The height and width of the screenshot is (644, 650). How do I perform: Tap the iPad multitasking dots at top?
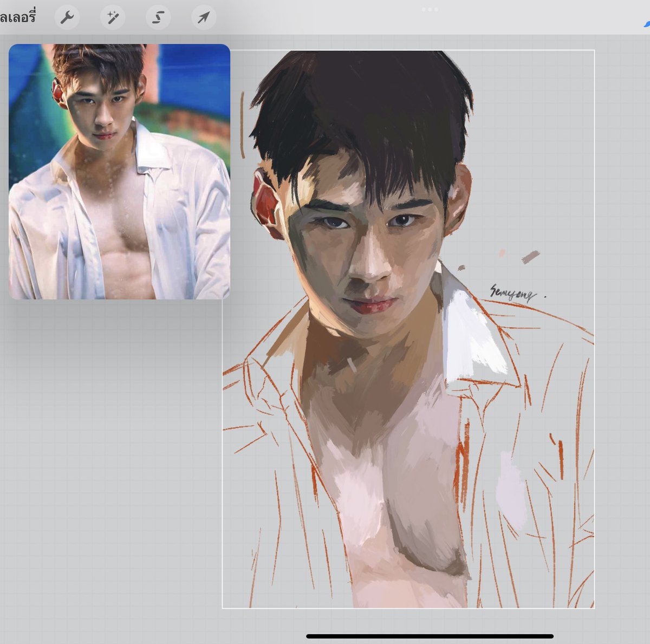(431, 9)
